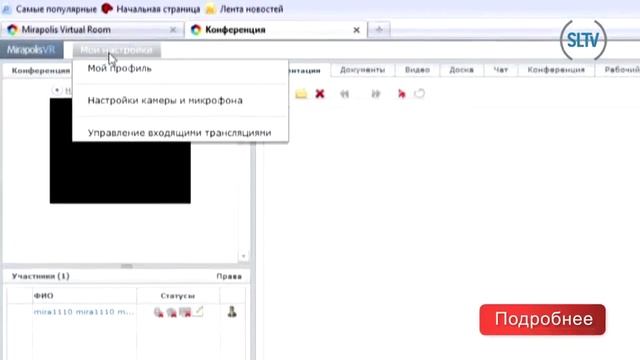Screen dimensions: 640x360
Task: Select 'Управление входящими трансляциями' menu entry
Action: point(179,133)
